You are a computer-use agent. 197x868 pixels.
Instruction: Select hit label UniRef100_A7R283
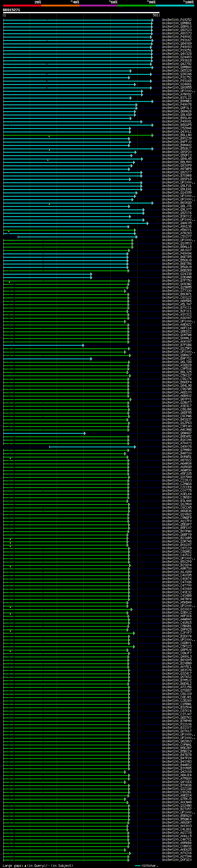pos(177,233)
